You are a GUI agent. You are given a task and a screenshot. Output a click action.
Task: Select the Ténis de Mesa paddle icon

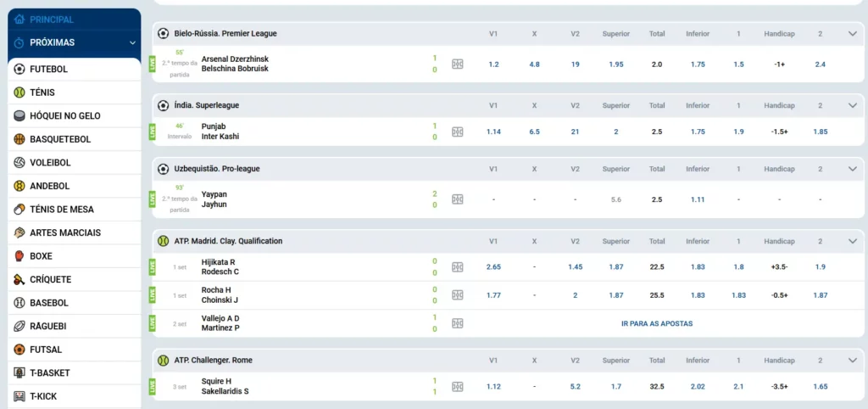19,210
